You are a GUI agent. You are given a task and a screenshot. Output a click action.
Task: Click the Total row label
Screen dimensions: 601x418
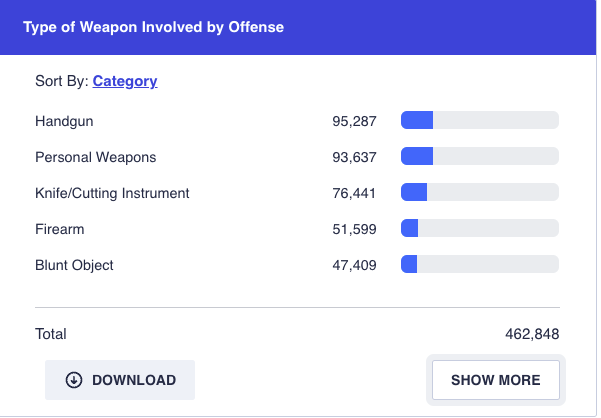pos(51,334)
